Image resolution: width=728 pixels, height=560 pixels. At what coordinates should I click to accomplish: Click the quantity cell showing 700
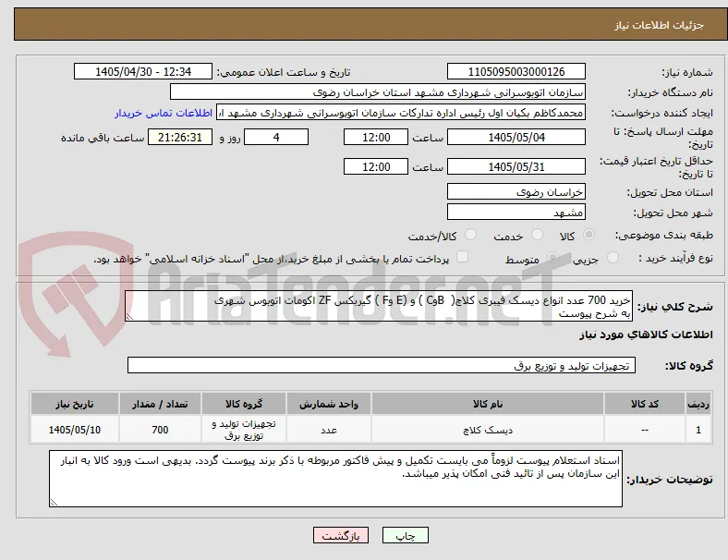point(160,430)
